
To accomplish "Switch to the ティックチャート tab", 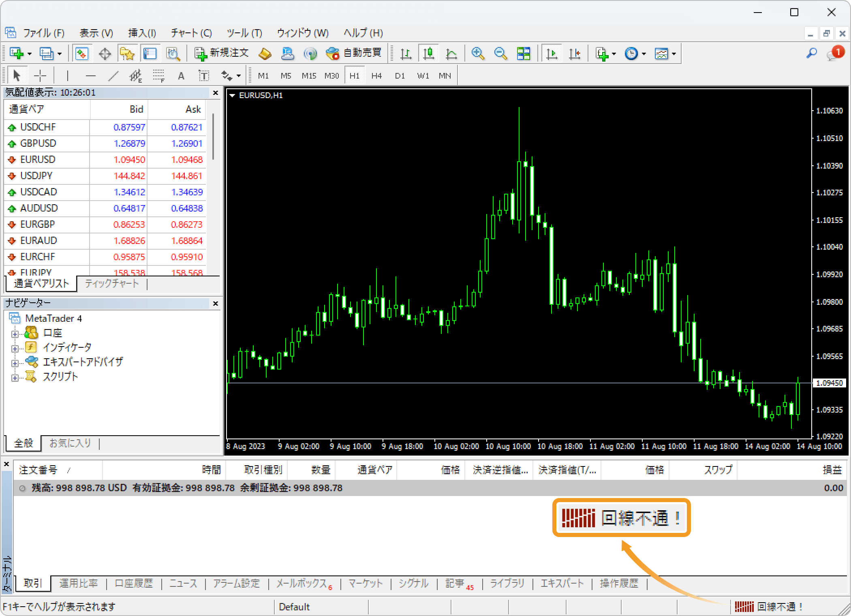I will tap(112, 283).
